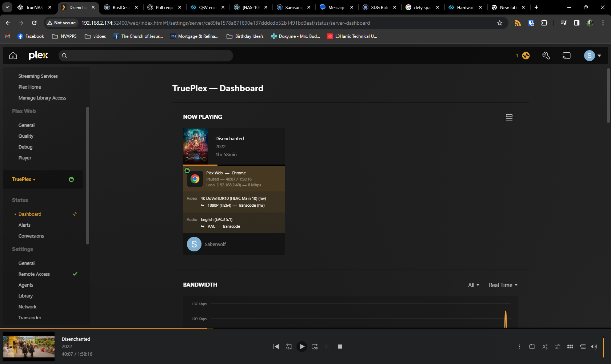Open the Alerts status page
The width and height of the screenshot is (611, 364).
click(24, 225)
